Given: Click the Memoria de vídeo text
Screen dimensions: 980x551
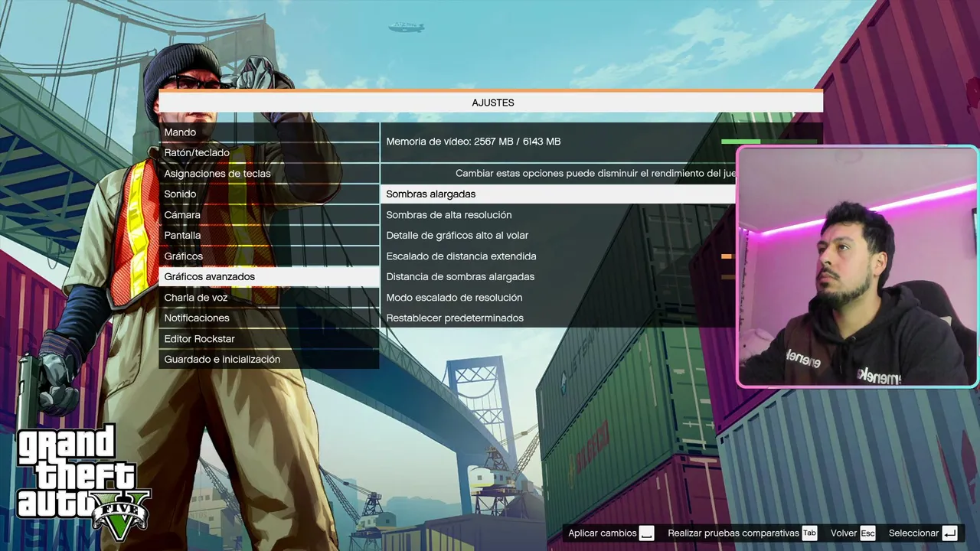Looking at the screenshot, I should [x=473, y=142].
